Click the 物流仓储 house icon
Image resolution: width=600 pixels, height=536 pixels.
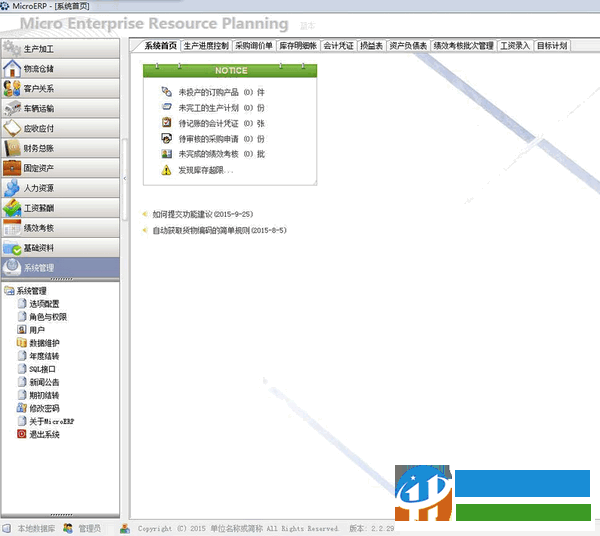(12, 68)
